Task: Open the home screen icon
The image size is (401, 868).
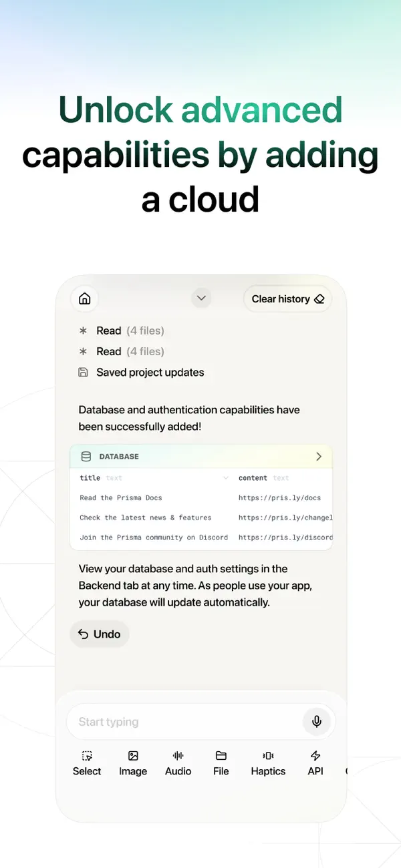Action: [x=84, y=298]
